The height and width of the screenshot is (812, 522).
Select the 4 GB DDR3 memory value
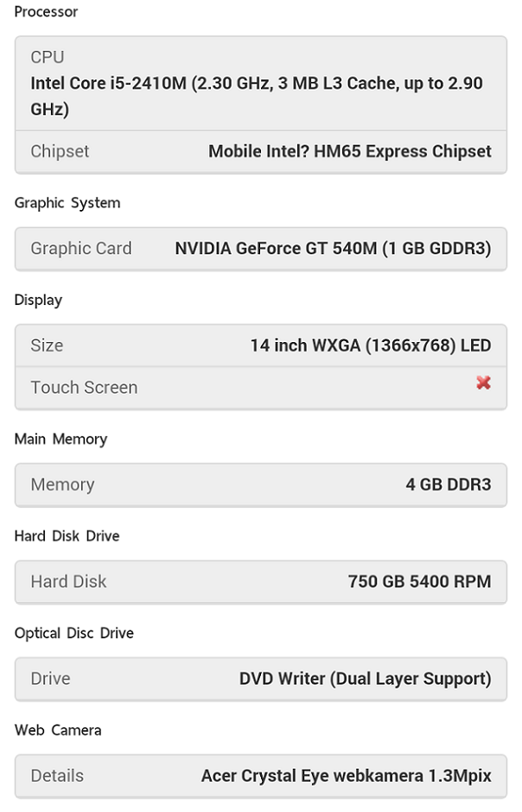[x=448, y=485]
